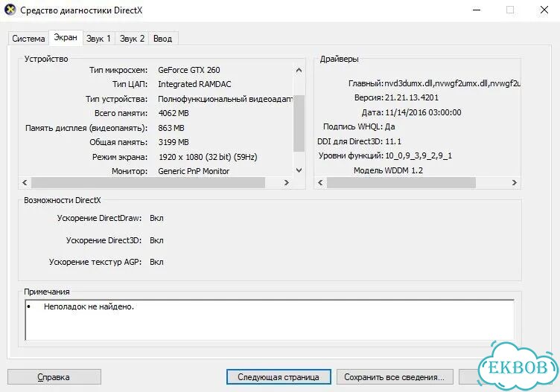Click the Драйверы horizontal scrollbar thumb
Image resolution: width=560 pixels, height=392 pixels.
point(401,183)
